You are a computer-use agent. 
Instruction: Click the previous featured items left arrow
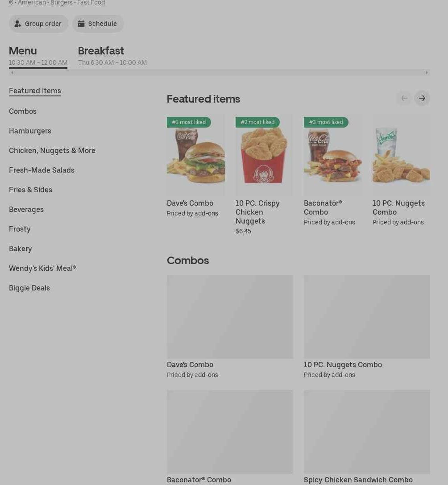[404, 98]
